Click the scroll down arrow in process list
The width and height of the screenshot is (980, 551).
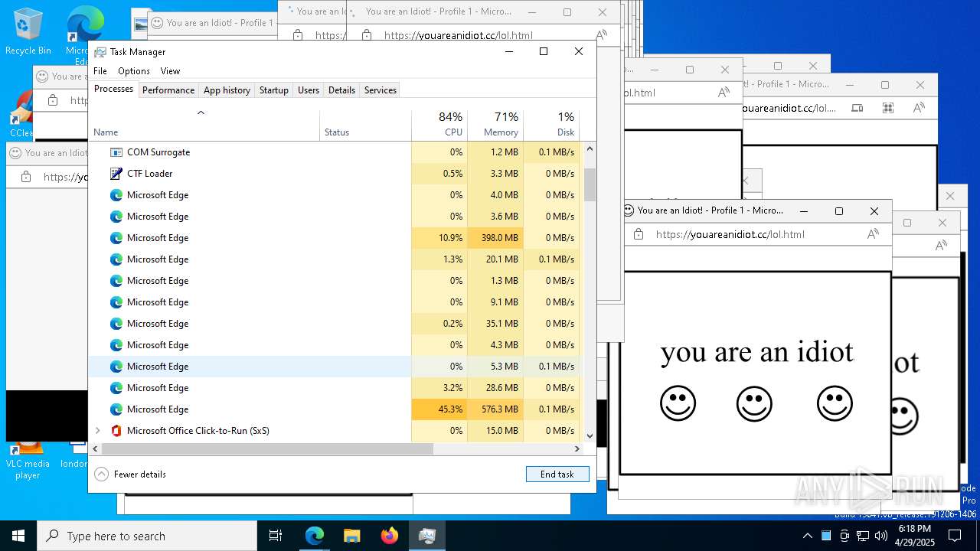tap(590, 435)
